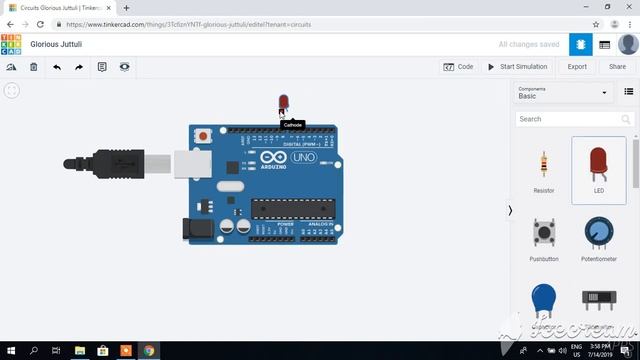
Task: Toggle the components list view icon
Action: (629, 91)
